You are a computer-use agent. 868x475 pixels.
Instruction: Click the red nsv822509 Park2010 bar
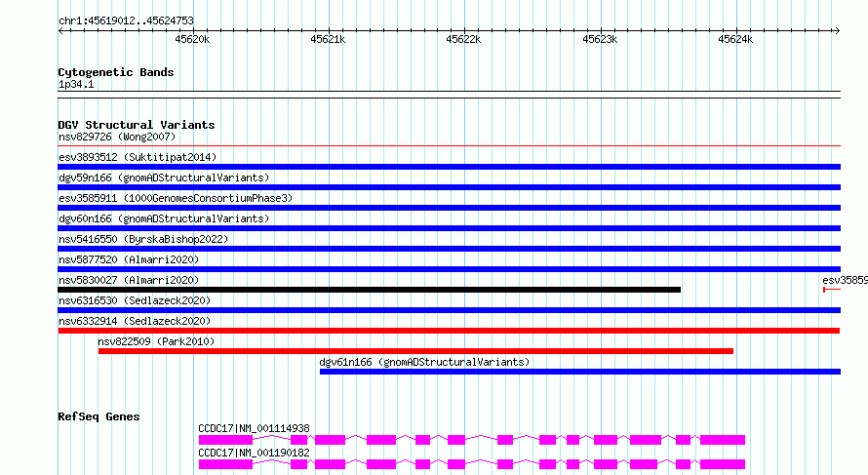tap(415, 351)
